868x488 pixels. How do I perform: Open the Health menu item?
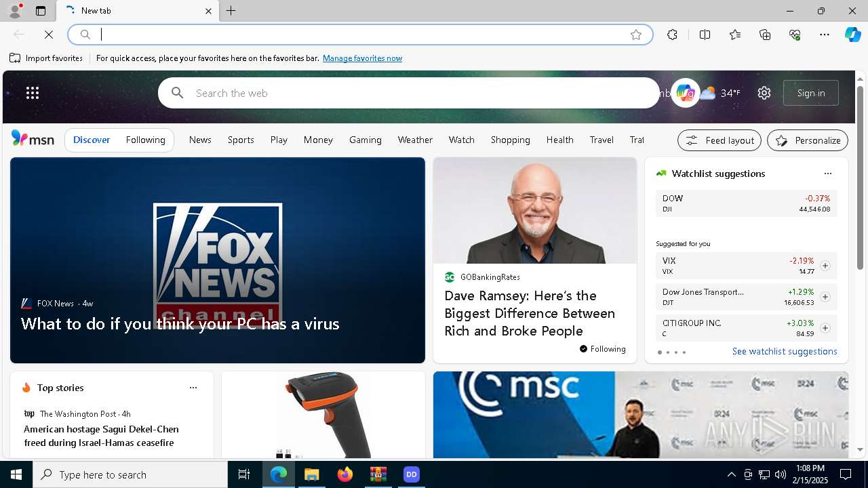coord(560,140)
